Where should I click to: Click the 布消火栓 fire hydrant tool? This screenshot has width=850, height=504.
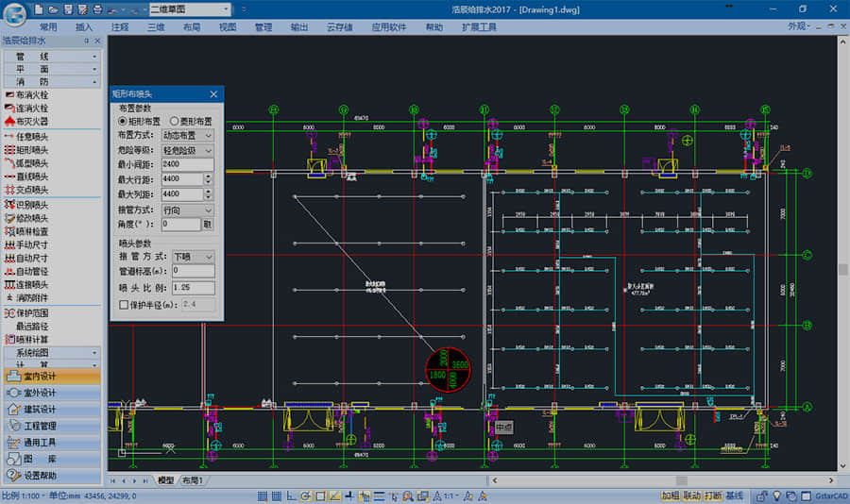tap(32, 95)
